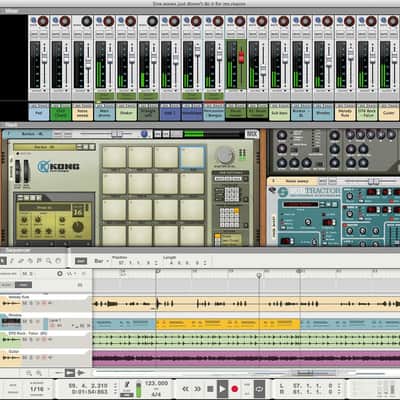Click the green mixer channel label next to Pad
Screen dimensions: 400x400
pos(61,113)
